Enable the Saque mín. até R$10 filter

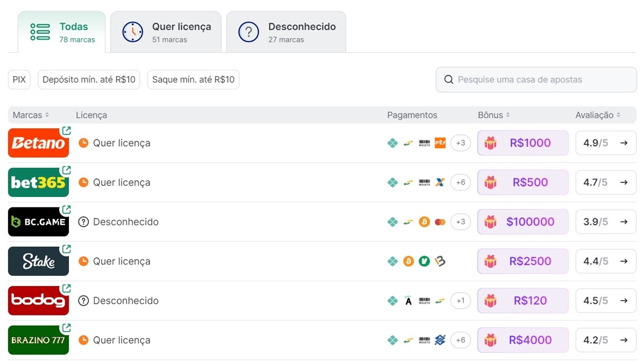click(x=193, y=80)
